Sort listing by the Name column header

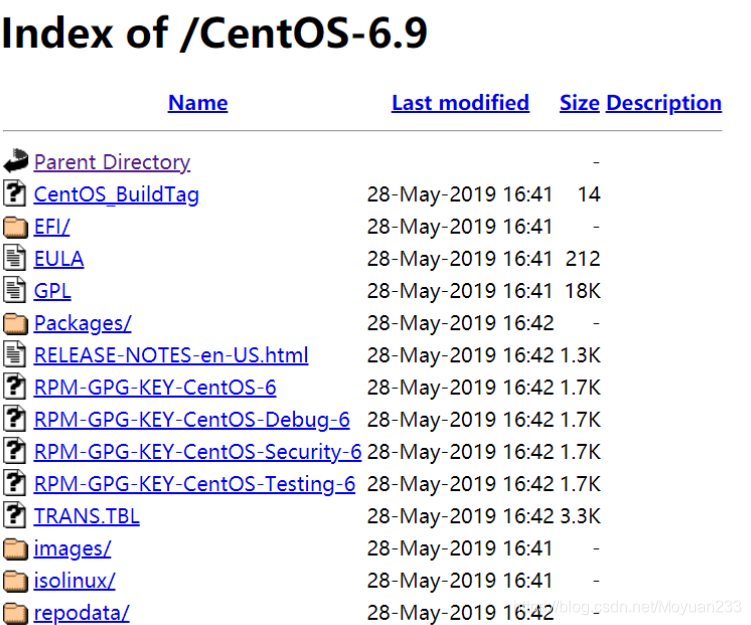click(198, 103)
